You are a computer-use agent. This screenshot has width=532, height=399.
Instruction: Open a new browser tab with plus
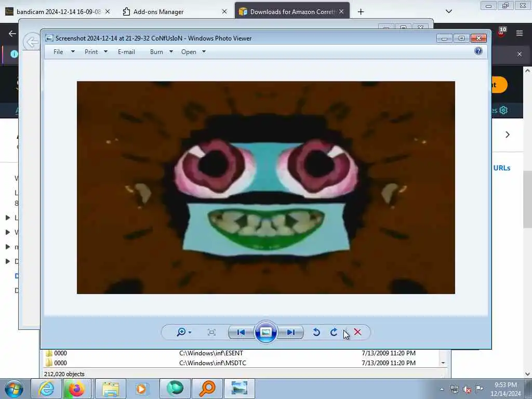coord(361,12)
